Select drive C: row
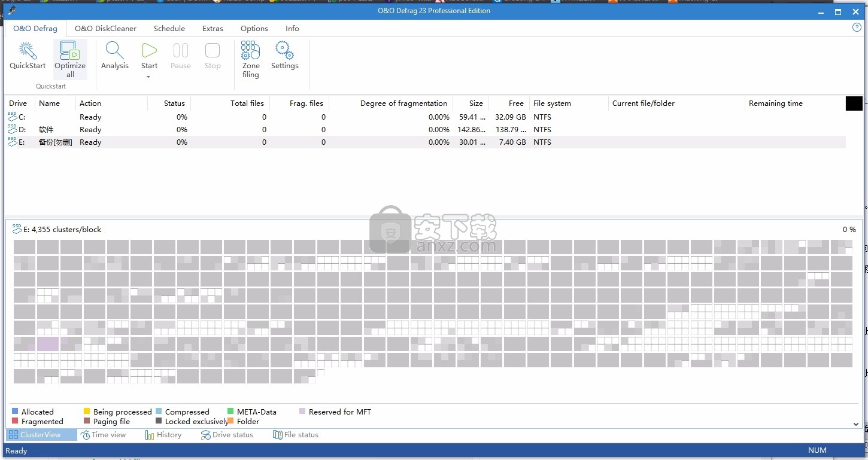Image resolution: width=868 pixels, height=460 pixels. point(425,117)
